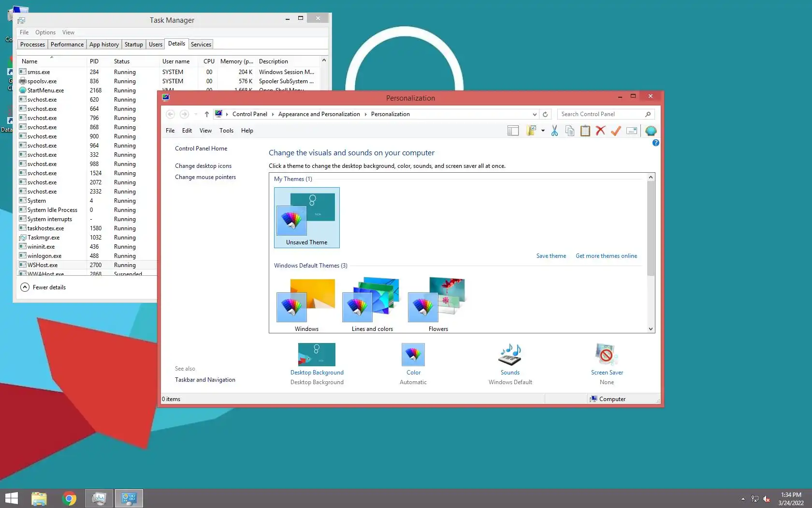Click the Back navigation arrow
Image resolution: width=812 pixels, height=508 pixels.
click(170, 114)
